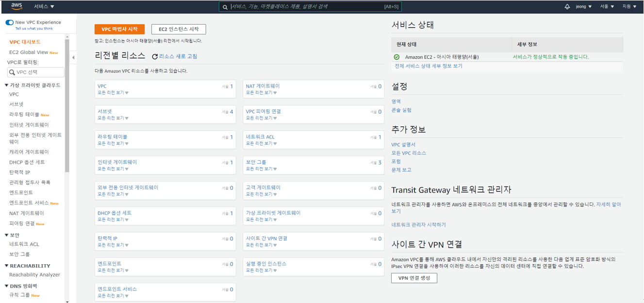Collapse the 가상 프라이빗 클라우드 section

click(x=6, y=85)
